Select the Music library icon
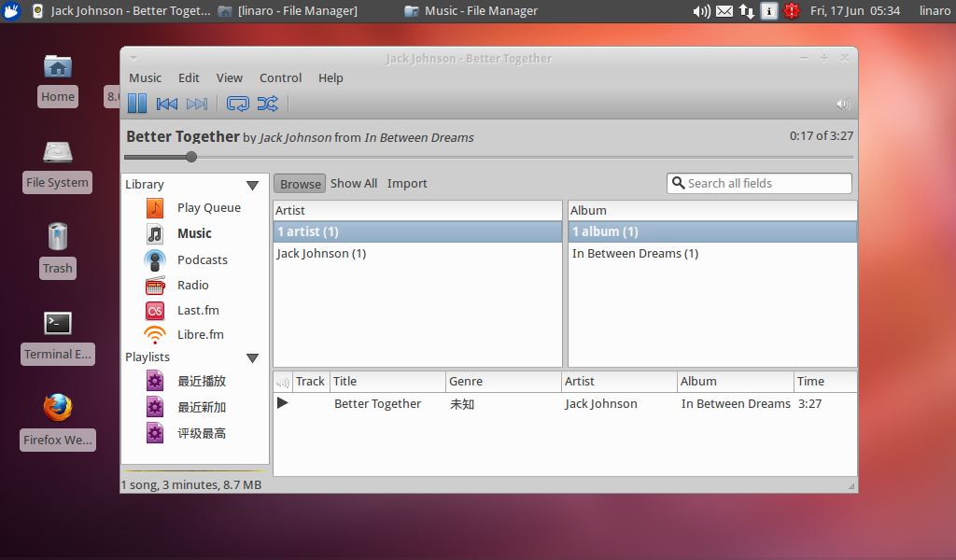The height and width of the screenshot is (560, 956). pos(155,233)
